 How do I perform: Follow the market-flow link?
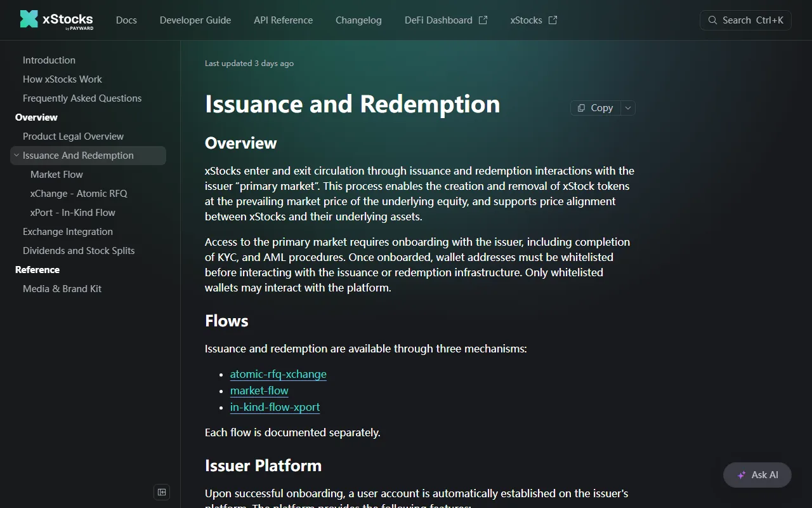tap(259, 391)
